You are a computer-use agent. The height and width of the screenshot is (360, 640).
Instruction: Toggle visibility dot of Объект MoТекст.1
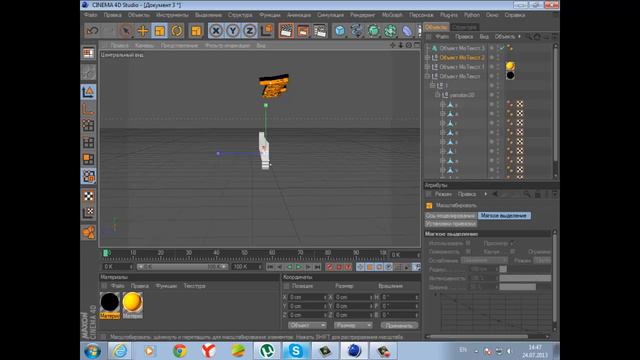[492, 66]
